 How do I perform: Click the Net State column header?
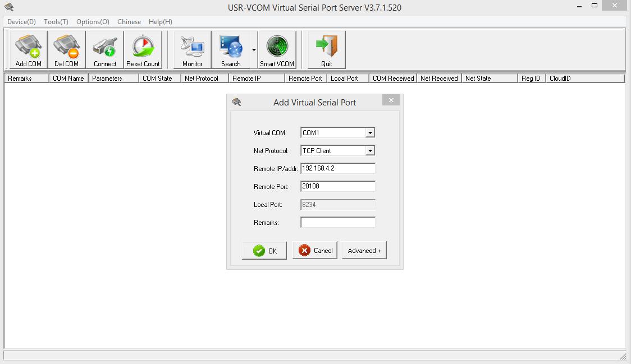pyautogui.click(x=490, y=79)
